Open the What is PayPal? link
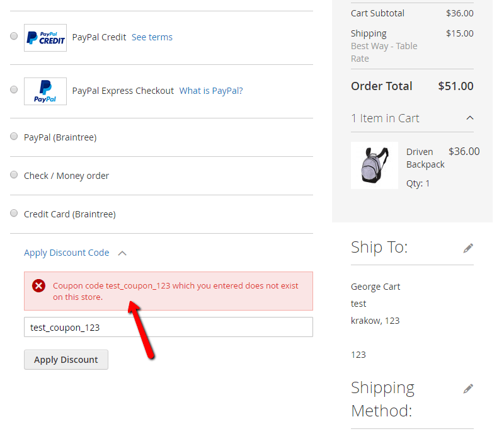 click(211, 91)
